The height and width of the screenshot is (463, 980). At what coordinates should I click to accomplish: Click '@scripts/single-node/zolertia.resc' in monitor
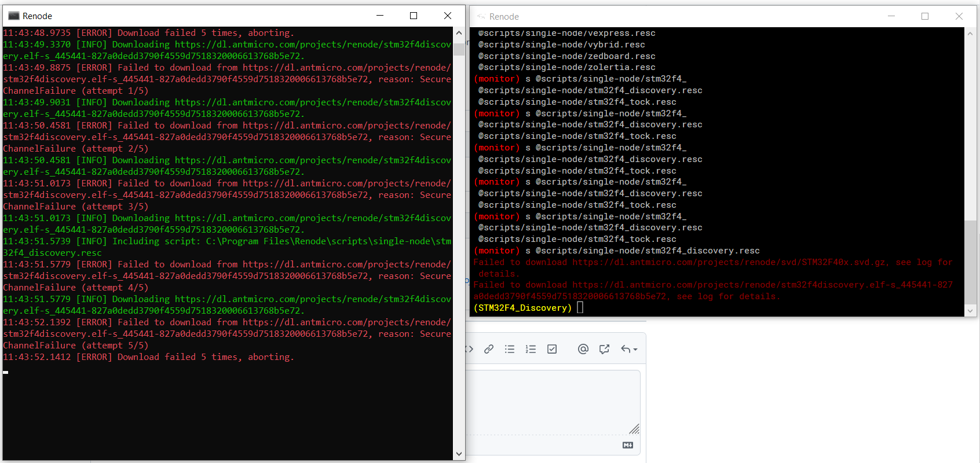click(566, 67)
